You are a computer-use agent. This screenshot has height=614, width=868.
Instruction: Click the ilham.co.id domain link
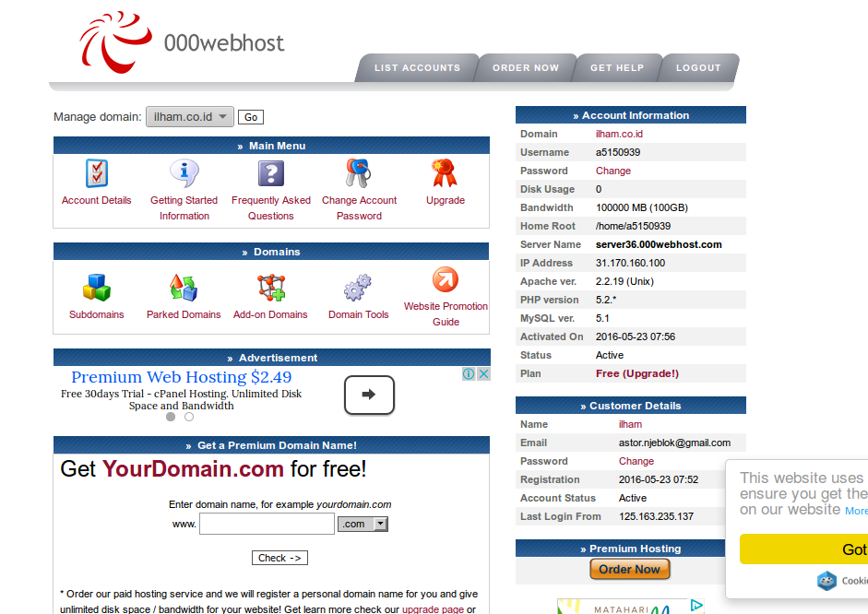(619, 134)
